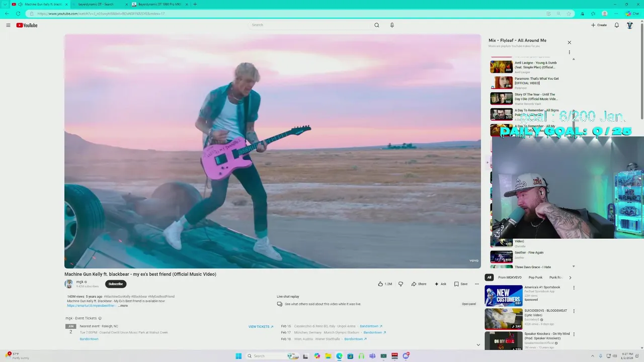The width and height of the screenshot is (644, 362).
Task: Select the Pop Punk filter chip
Action: point(535,278)
